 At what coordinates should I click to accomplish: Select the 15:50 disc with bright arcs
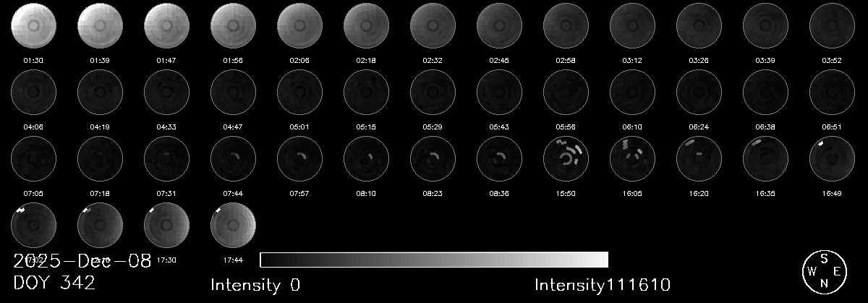point(565,157)
